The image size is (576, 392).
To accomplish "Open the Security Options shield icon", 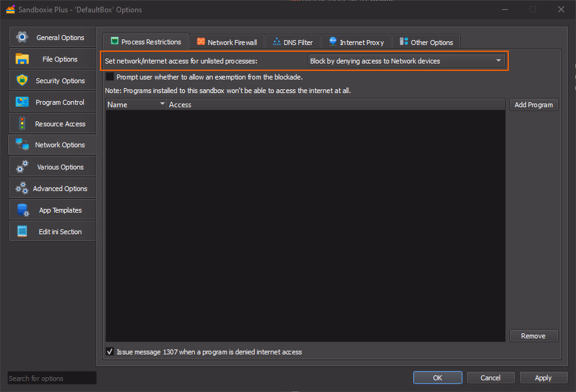I will [x=22, y=81].
